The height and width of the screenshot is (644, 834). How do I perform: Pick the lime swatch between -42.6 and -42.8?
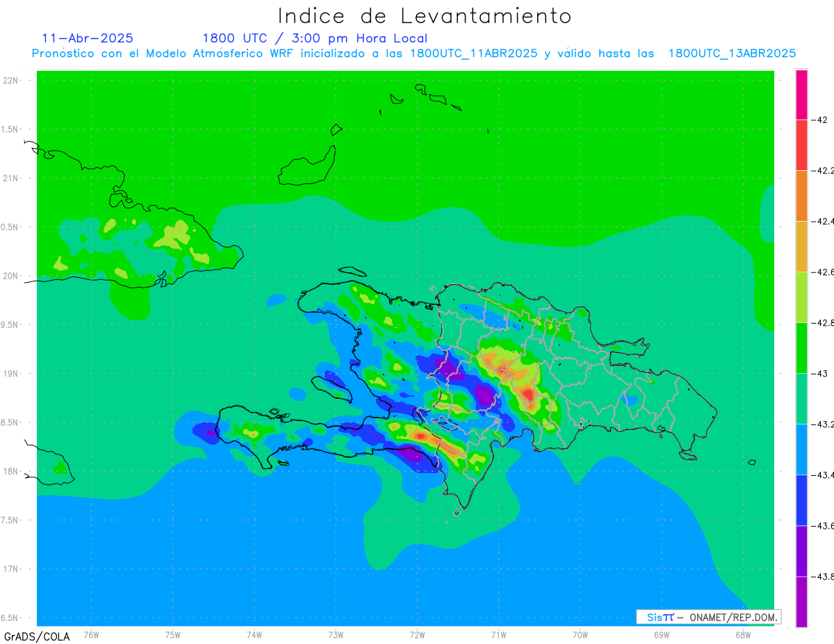801,297
